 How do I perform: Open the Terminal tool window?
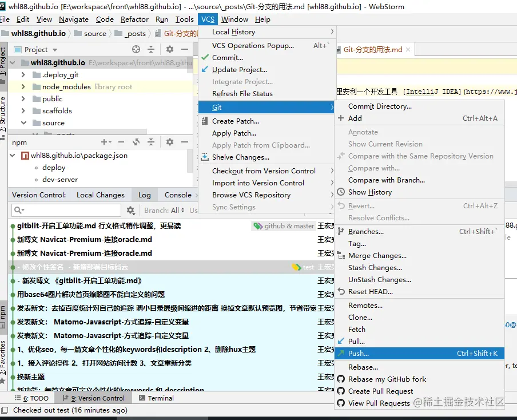pos(156,398)
